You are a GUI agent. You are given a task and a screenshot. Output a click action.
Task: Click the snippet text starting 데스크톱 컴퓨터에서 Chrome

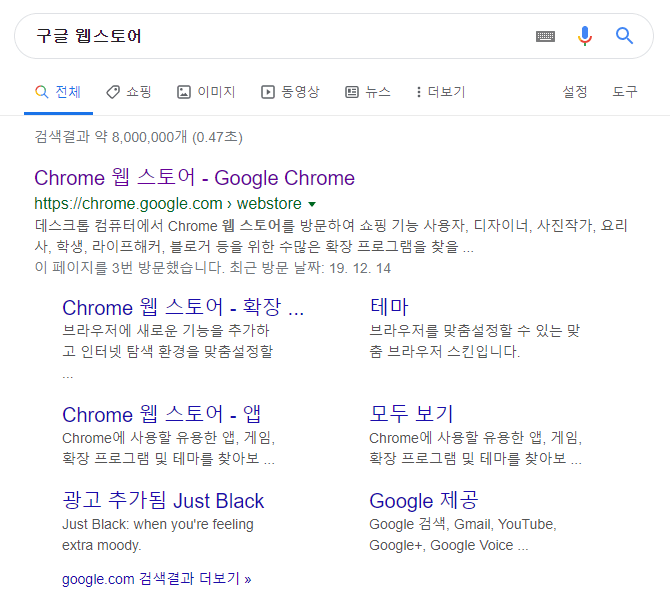[x=331, y=236]
